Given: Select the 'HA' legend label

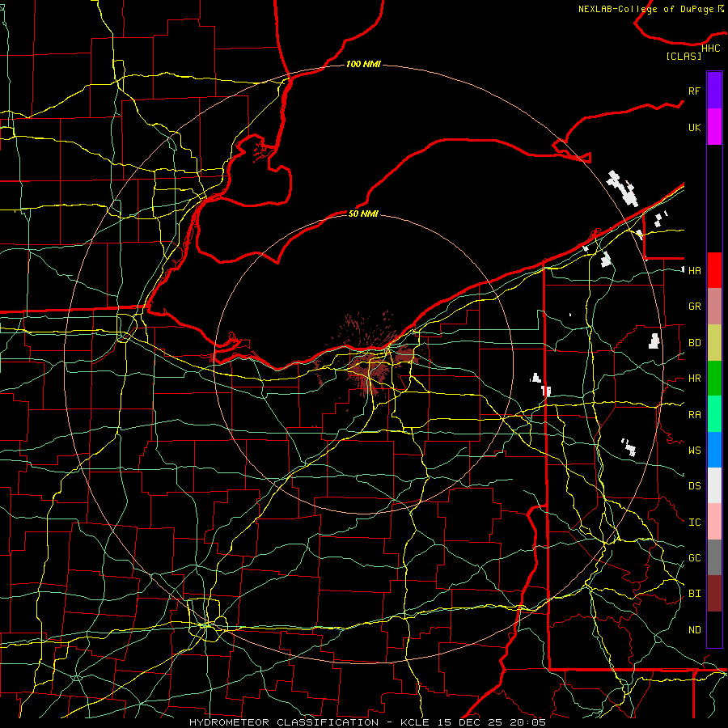Looking at the screenshot, I should point(694,270).
